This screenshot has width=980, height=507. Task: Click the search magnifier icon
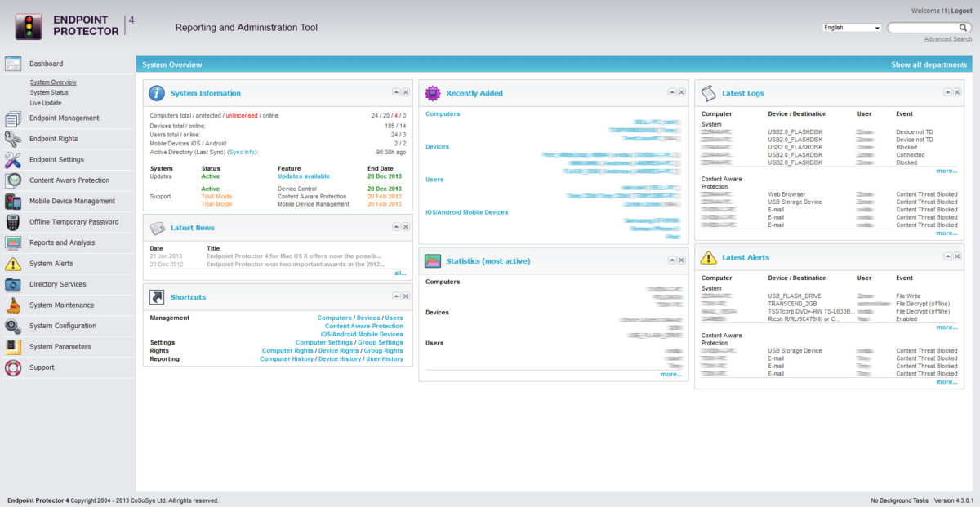[x=964, y=28]
